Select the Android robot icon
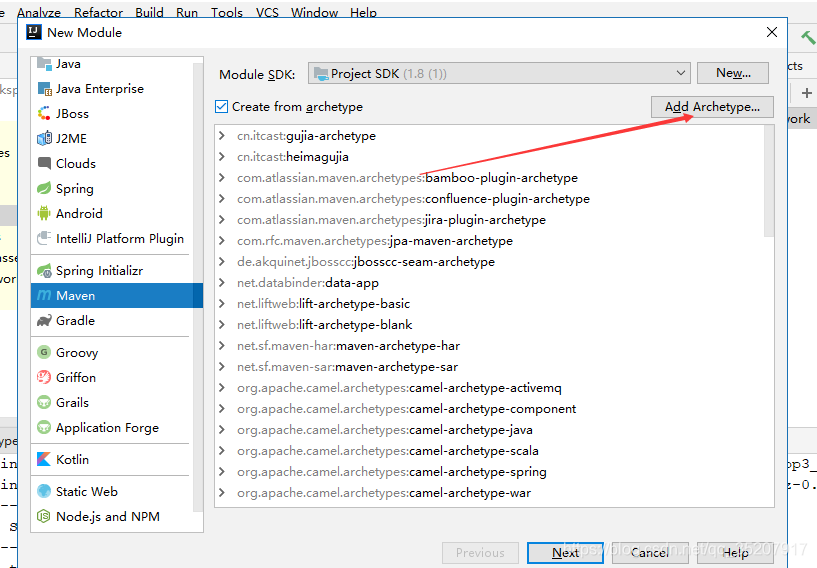Viewport: 817px width, 568px height. [x=44, y=214]
